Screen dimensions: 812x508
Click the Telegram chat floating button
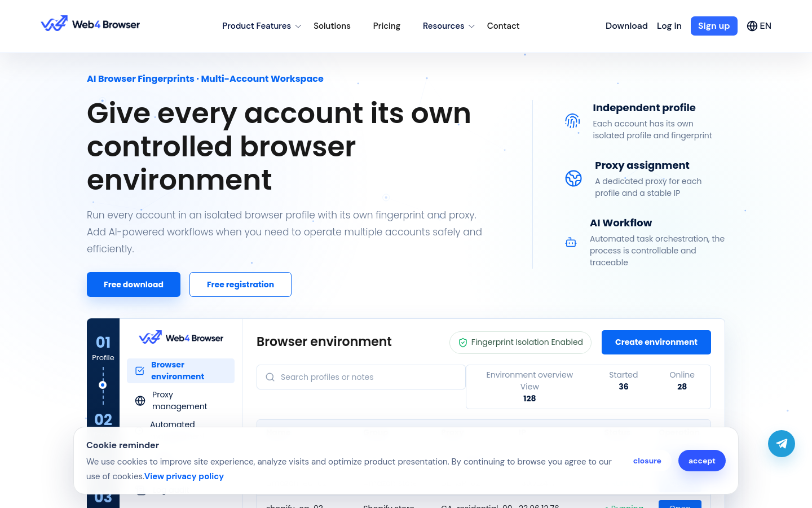pyautogui.click(x=782, y=444)
